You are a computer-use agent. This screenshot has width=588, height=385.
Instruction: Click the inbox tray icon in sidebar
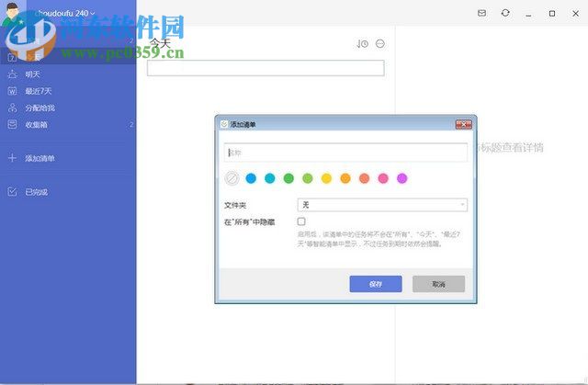[x=12, y=124]
